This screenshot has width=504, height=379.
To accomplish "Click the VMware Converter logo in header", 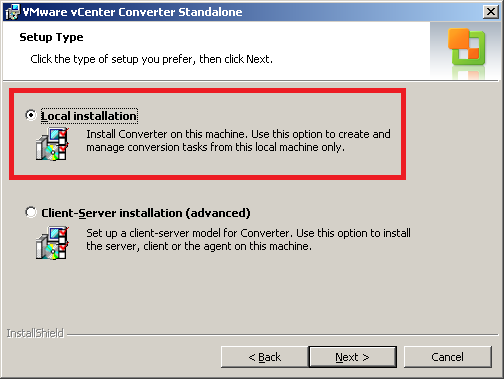I will 466,46.
